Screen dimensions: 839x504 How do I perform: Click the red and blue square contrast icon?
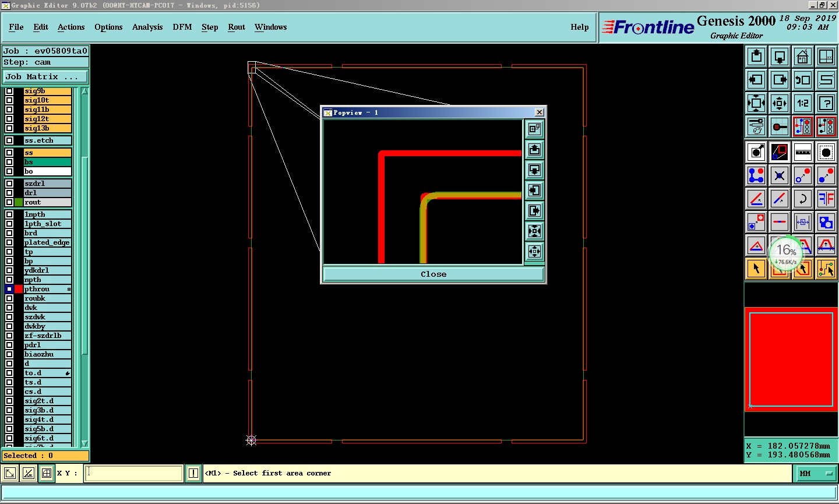coord(780,152)
